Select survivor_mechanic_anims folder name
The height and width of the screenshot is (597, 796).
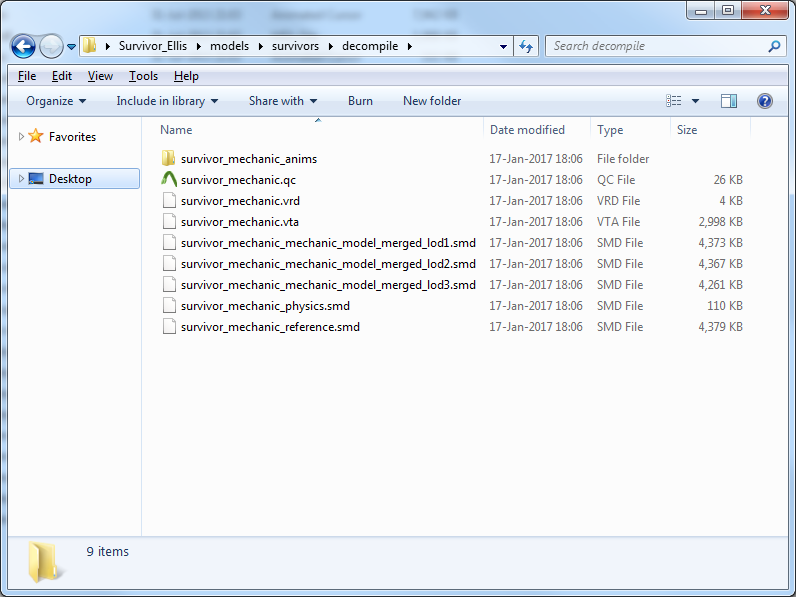point(249,159)
